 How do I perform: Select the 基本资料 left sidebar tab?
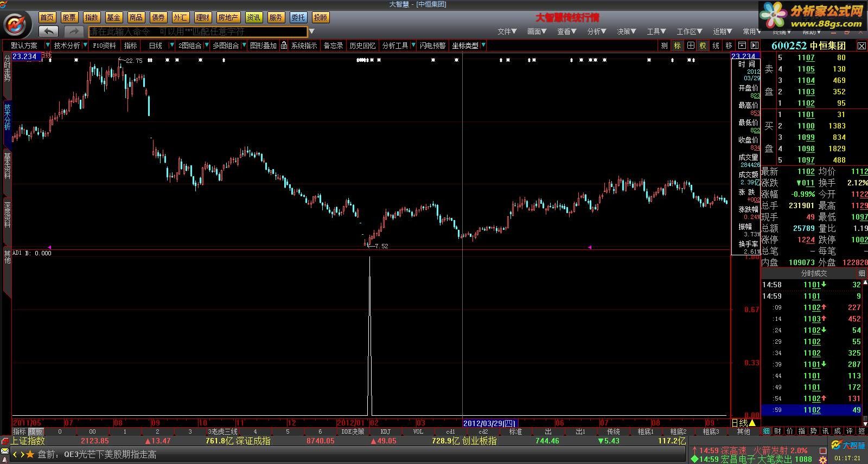coord(7,166)
